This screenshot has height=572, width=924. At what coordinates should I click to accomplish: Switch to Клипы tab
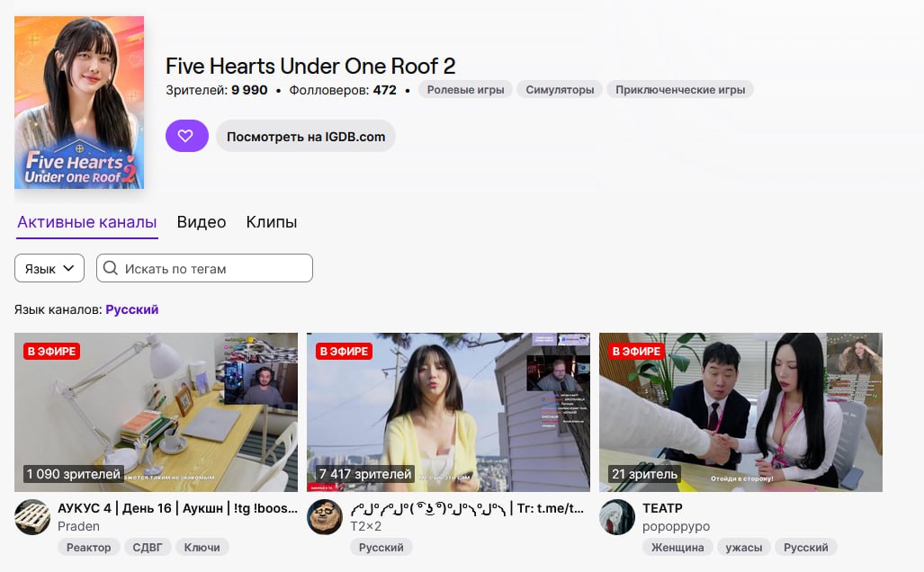[272, 222]
